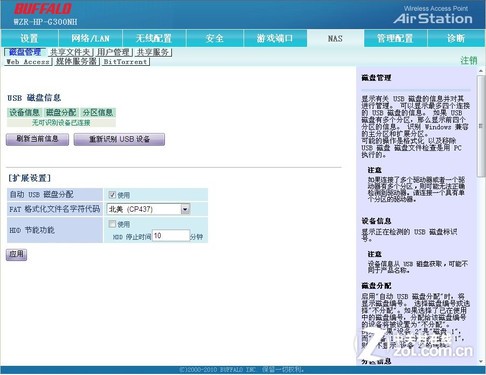Open the 共享文件夹 sub-tab
This screenshot has height=375, width=486.
coord(70,52)
